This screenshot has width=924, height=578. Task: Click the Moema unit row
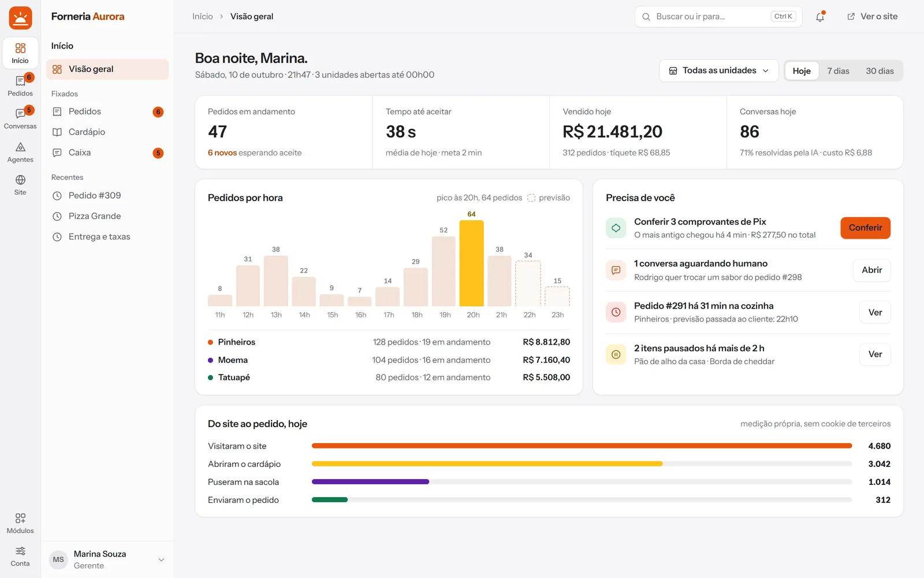(x=389, y=360)
